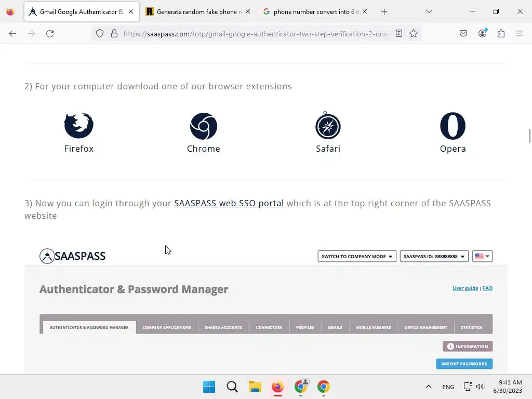Viewport: 532px width, 399px height.
Task: Reload the current page
Action: (x=50, y=34)
